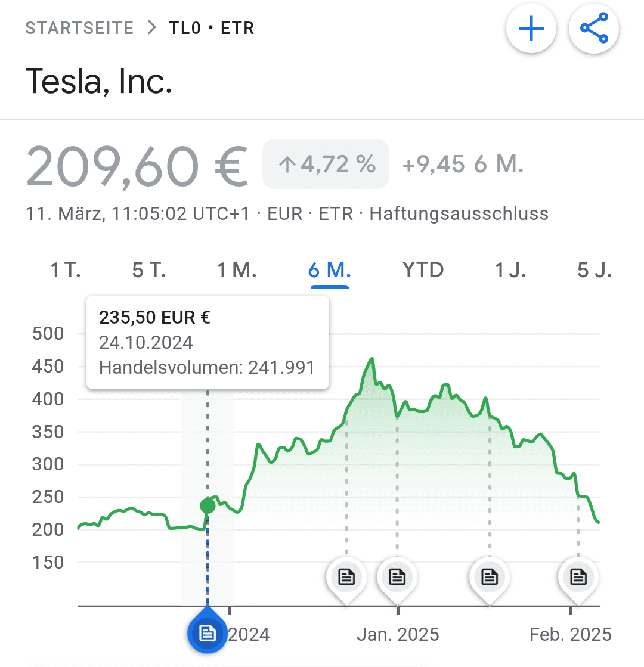644x667 pixels.
Task: Switch to the YTD range
Action: 423,271
